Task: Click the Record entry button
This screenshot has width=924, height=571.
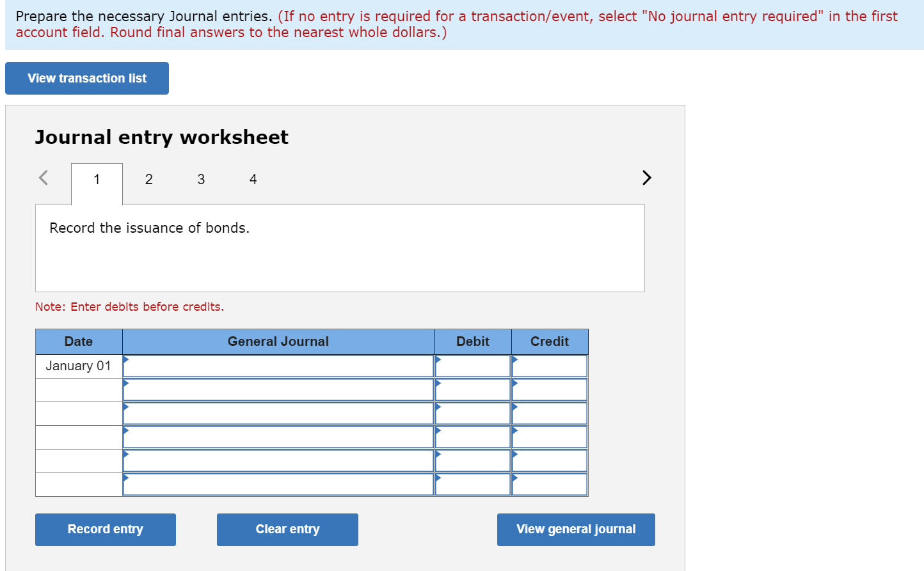Action: [x=105, y=529]
